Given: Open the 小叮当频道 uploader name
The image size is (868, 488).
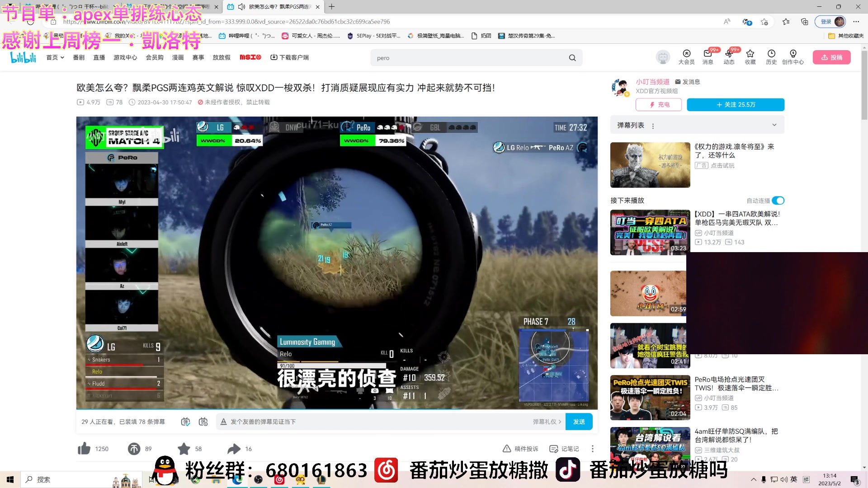Looking at the screenshot, I should pyautogui.click(x=652, y=82).
